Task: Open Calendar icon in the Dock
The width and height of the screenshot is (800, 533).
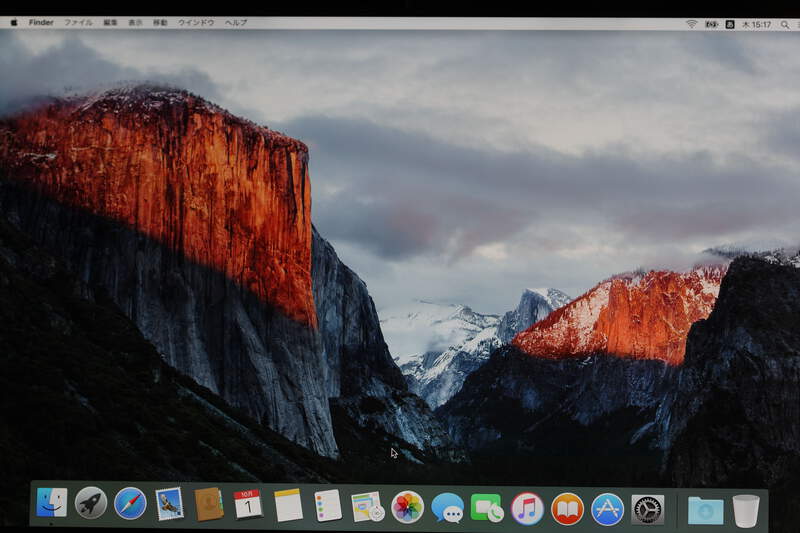Action: [x=248, y=504]
